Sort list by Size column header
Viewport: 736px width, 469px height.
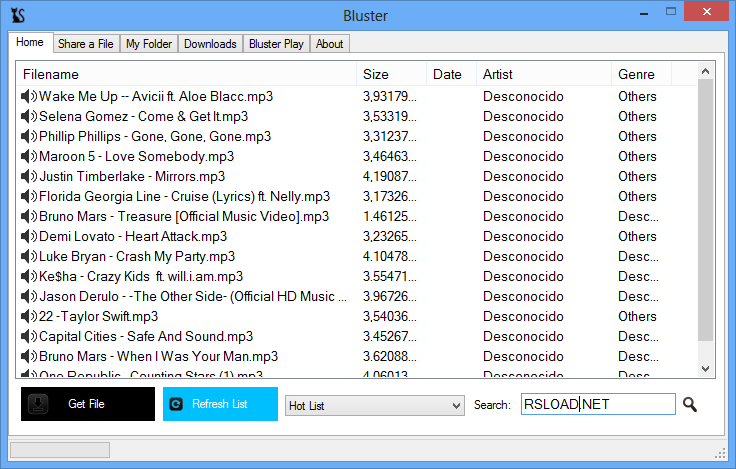point(391,74)
